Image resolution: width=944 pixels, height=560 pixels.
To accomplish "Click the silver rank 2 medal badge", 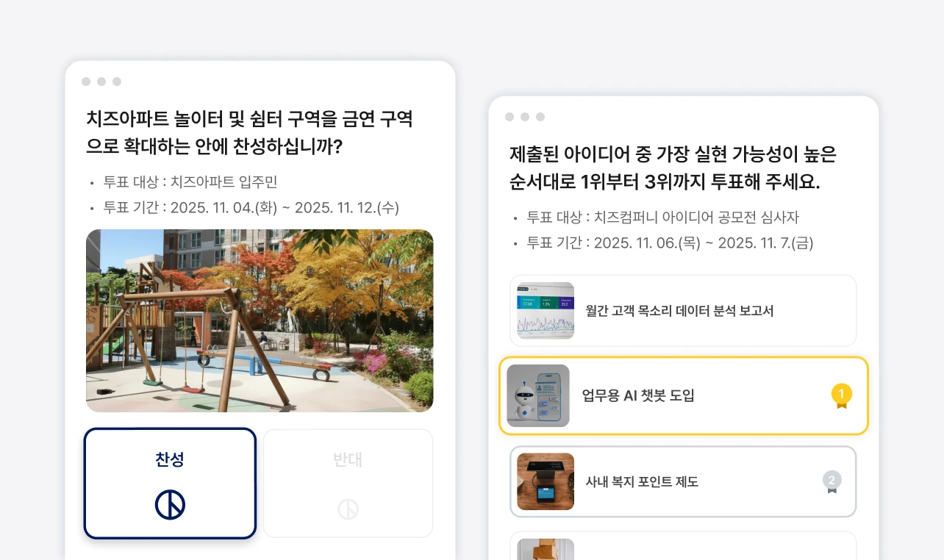I will [832, 482].
